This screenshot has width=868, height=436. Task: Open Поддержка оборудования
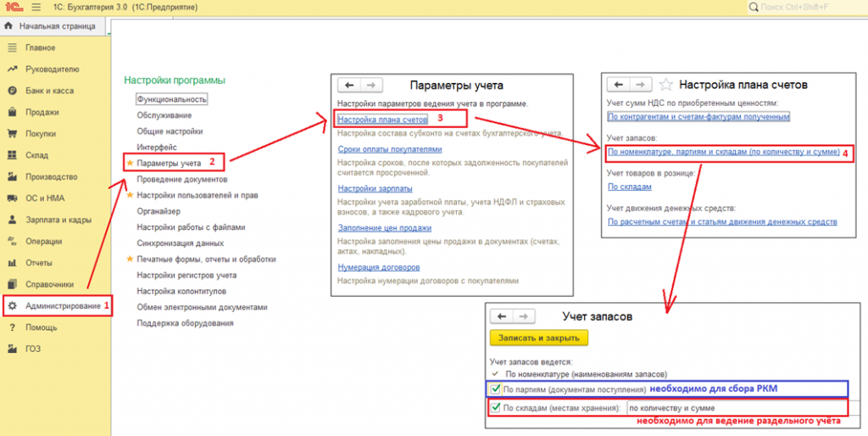(x=185, y=323)
